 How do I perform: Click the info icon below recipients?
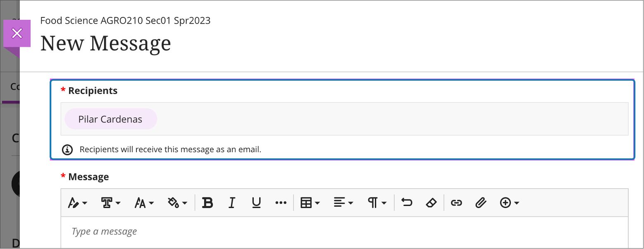(x=67, y=150)
